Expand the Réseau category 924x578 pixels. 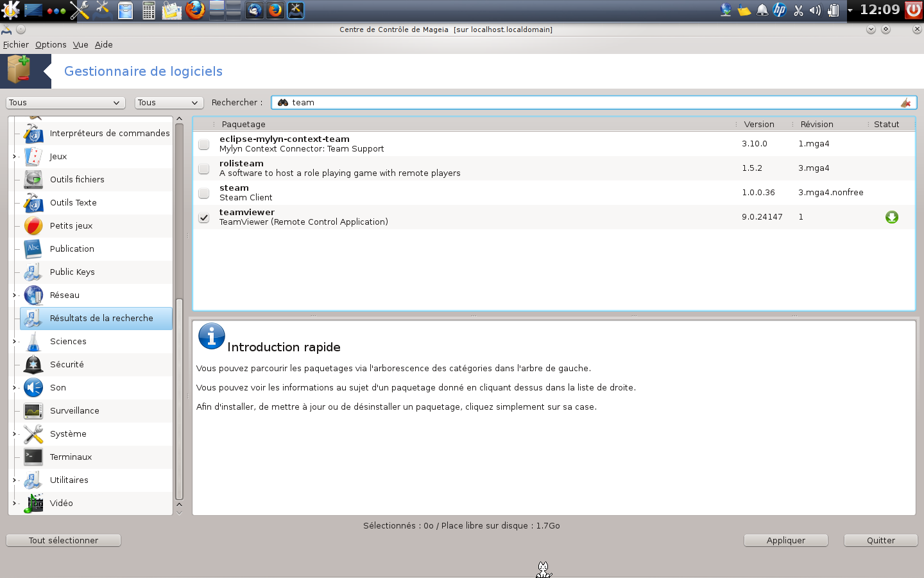tap(15, 295)
